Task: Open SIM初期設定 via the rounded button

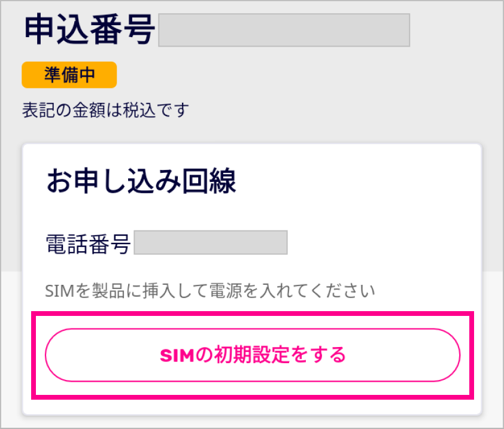Action: pyautogui.click(x=253, y=355)
